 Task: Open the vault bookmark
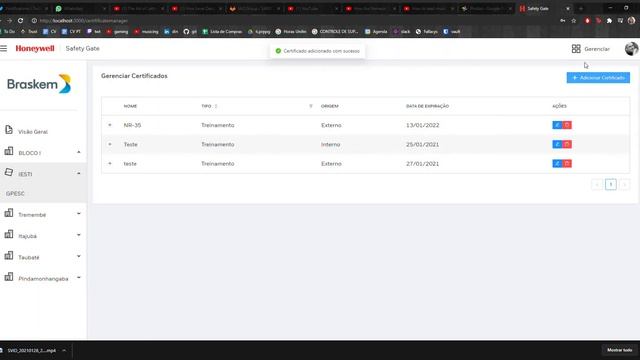click(452, 31)
